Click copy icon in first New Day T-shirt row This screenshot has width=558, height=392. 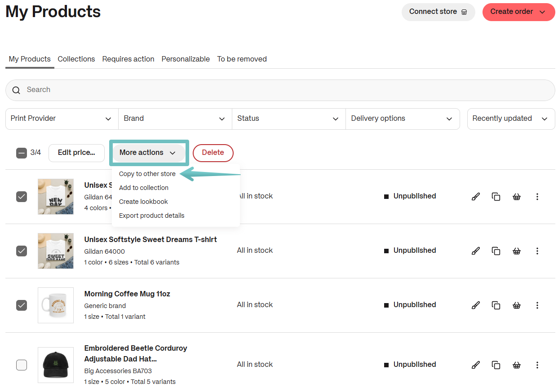coord(496,197)
